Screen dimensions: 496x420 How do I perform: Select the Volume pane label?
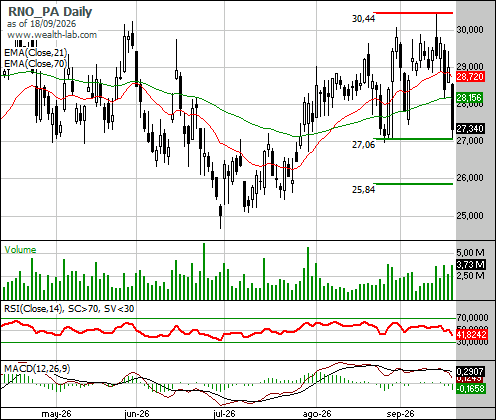coord(20,250)
